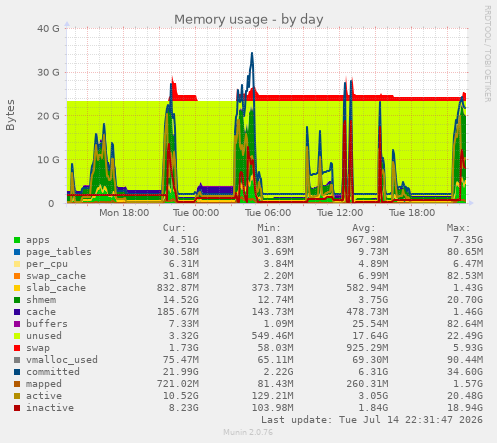Screen dimensions: 497x443
Task: Click the 'apps' legend label
Action: (38, 240)
